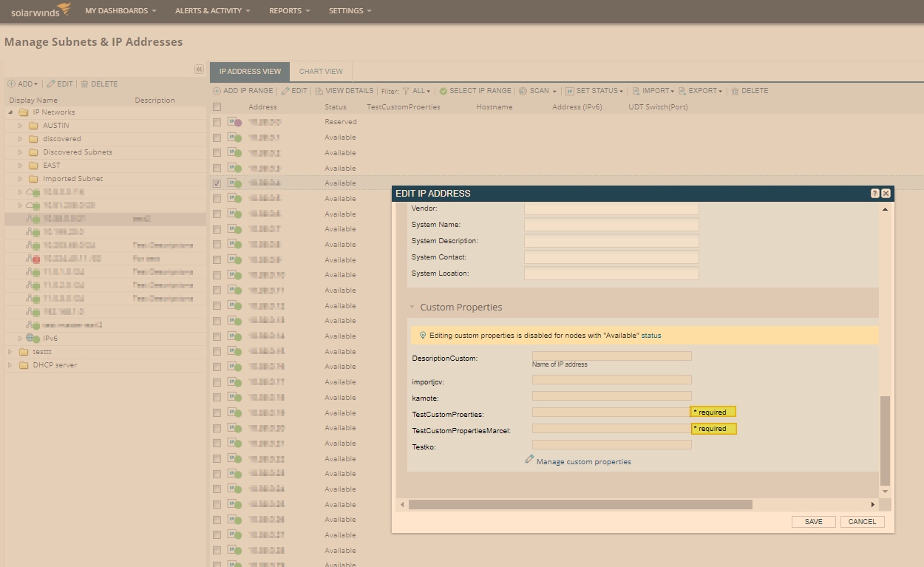Open the My Dashboards menu
The image size is (924, 567).
coord(120,11)
